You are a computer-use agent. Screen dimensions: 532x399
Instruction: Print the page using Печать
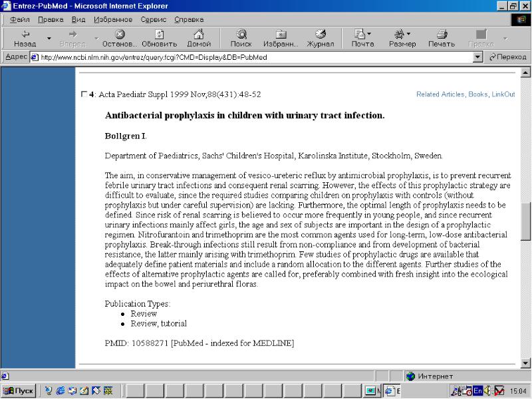tap(442, 39)
